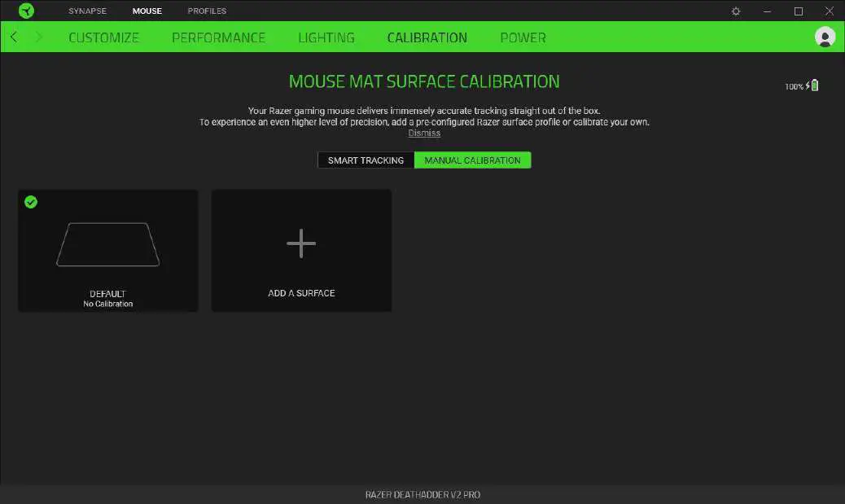
Task: Switch to the Lighting tab
Action: pyautogui.click(x=326, y=37)
